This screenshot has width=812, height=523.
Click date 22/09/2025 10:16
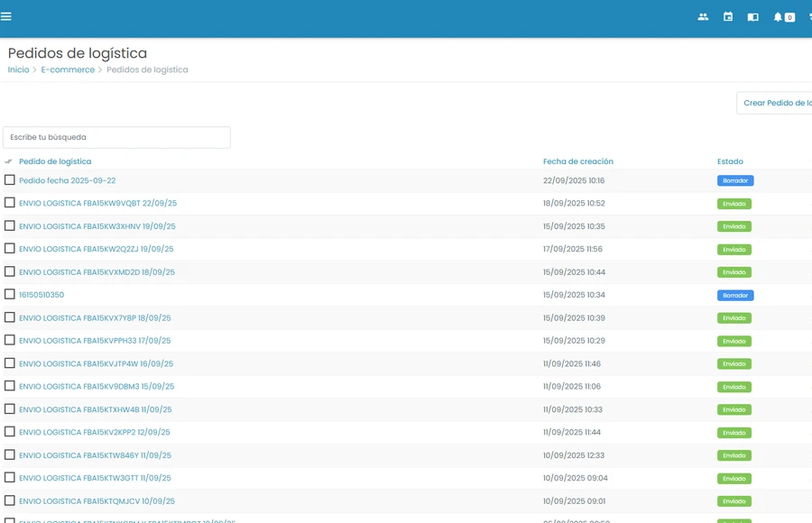point(574,180)
